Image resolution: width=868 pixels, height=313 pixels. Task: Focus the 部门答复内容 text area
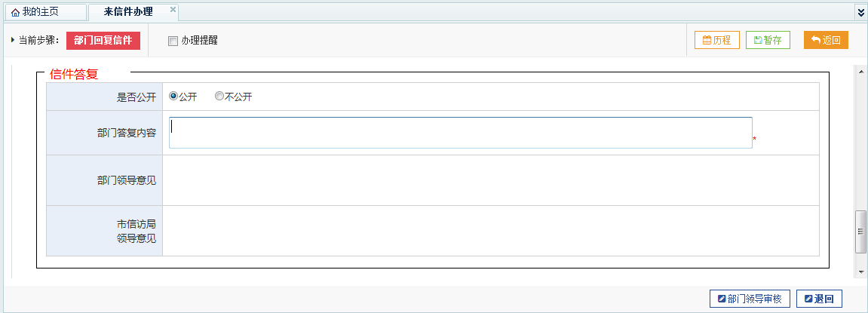(461, 133)
